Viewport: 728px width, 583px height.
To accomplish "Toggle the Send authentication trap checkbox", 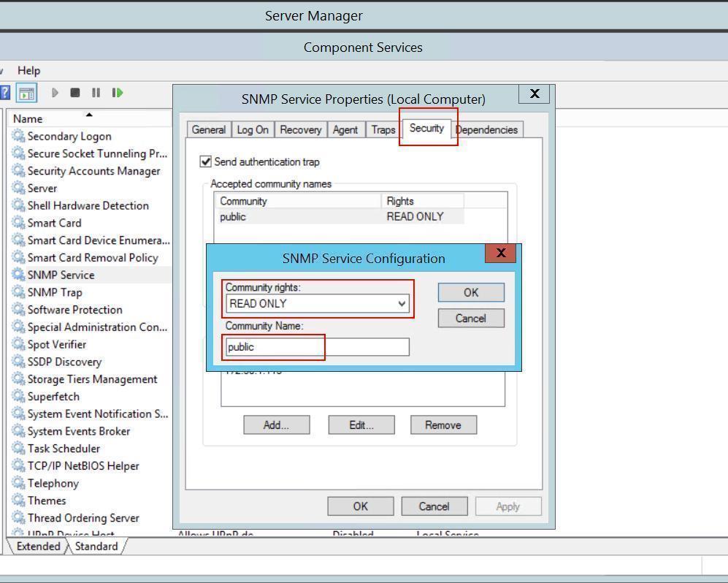I will (205, 161).
